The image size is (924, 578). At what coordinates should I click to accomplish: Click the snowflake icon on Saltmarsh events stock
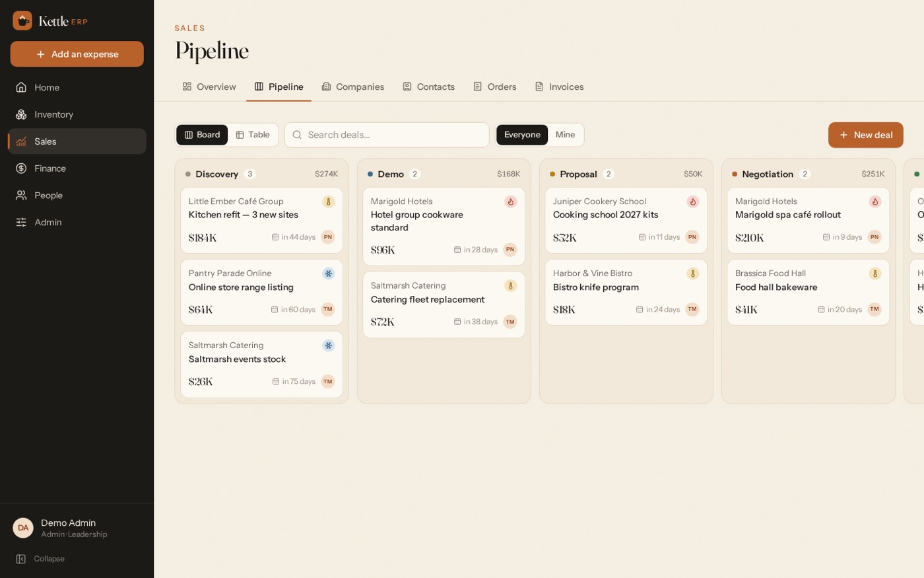(328, 345)
